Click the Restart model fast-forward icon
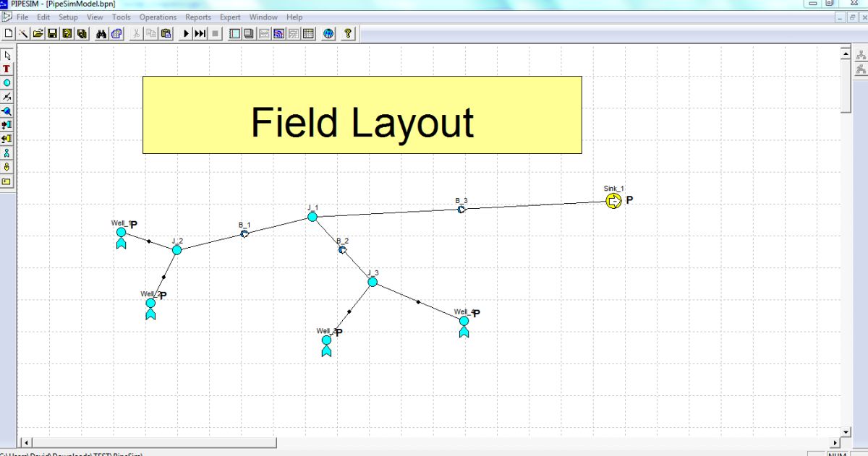Viewport: 868px width, 456px height. tap(200, 33)
